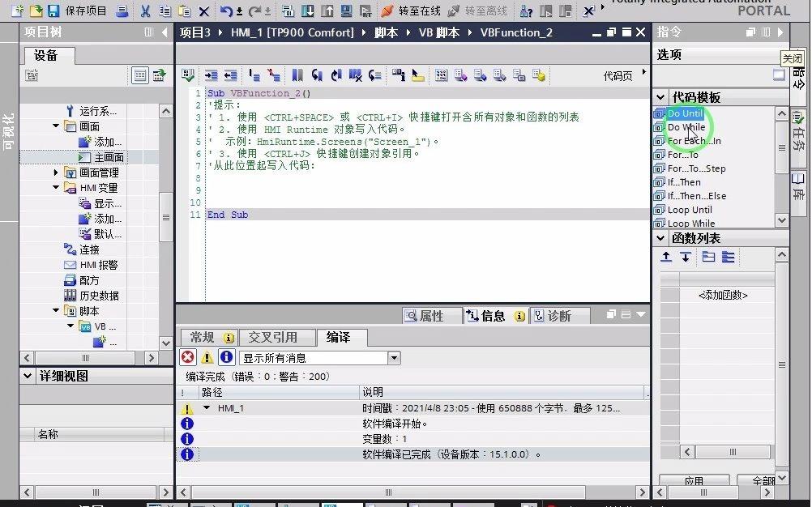Expand the 画面管理 node in project tree
Image resolution: width=812 pixels, height=507 pixels.
pyautogui.click(x=56, y=173)
